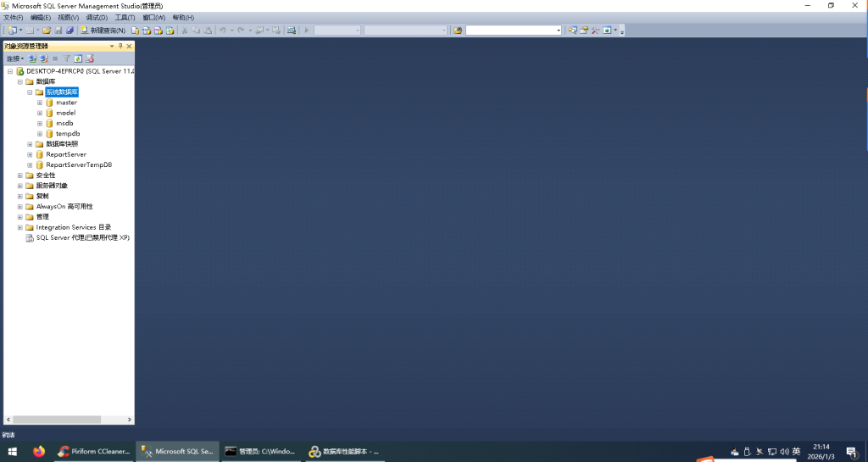
Task: Open Firefox from the Windows taskbar
Action: click(38, 452)
